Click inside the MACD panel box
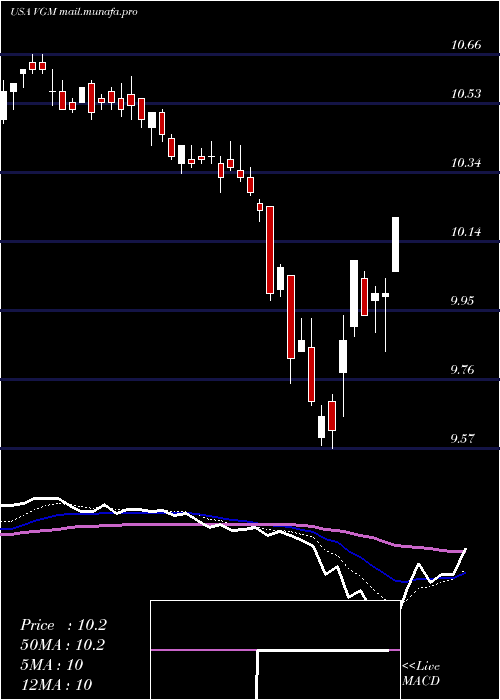Image resolution: width=500 pixels, height=700 pixels. coord(275,650)
